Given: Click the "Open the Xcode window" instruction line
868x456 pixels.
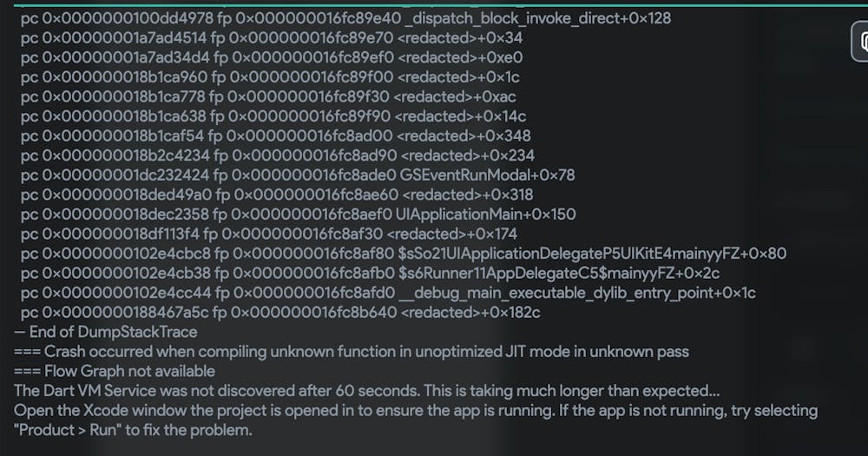Looking at the screenshot, I should (415, 411).
